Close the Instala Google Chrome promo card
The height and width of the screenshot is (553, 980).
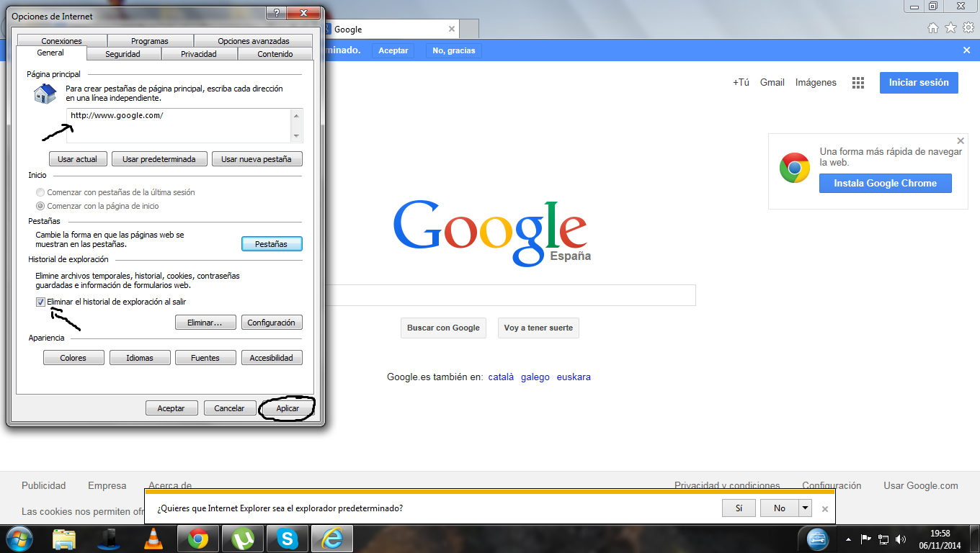tap(960, 141)
